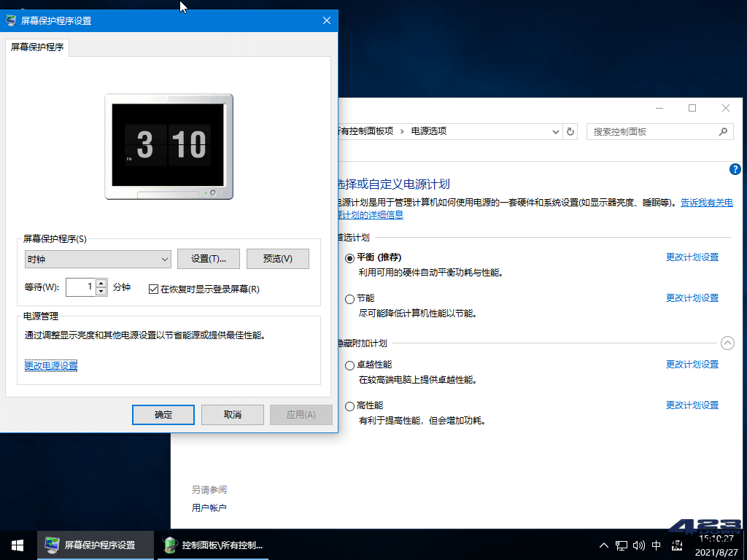
Task: Open the Windows Start menu
Action: pyautogui.click(x=16, y=545)
